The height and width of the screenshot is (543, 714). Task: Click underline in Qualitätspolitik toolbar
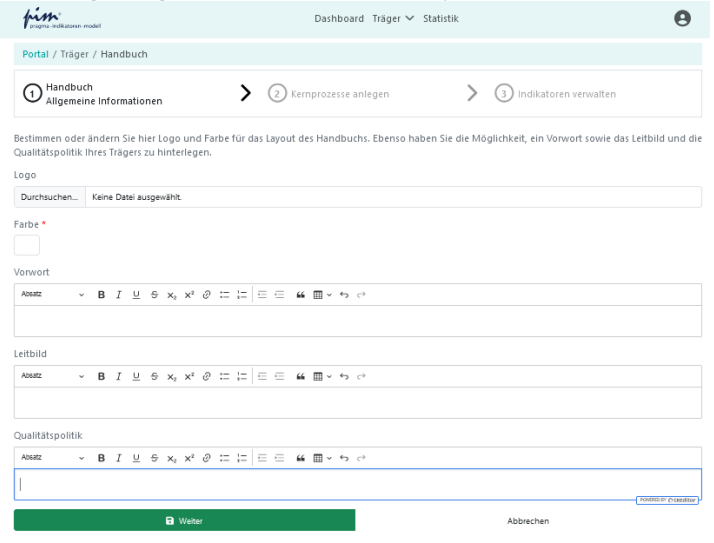coord(136,457)
